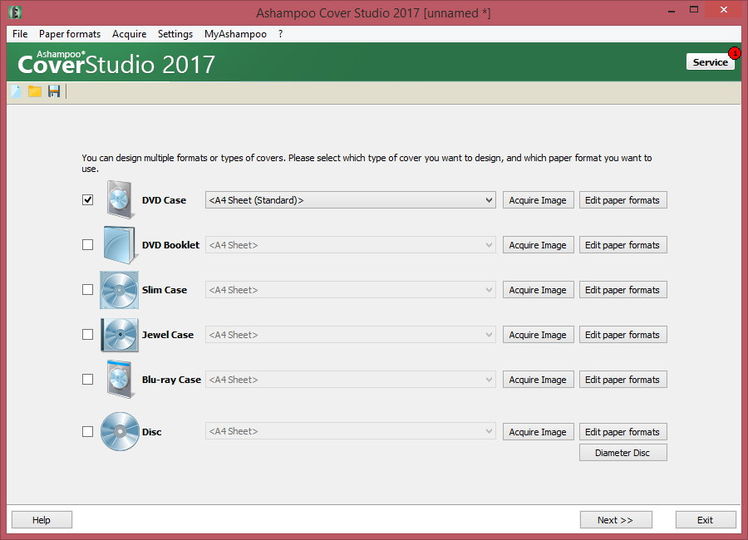The image size is (748, 540).
Task: Click Acquire Image for Disc
Action: [538, 432]
